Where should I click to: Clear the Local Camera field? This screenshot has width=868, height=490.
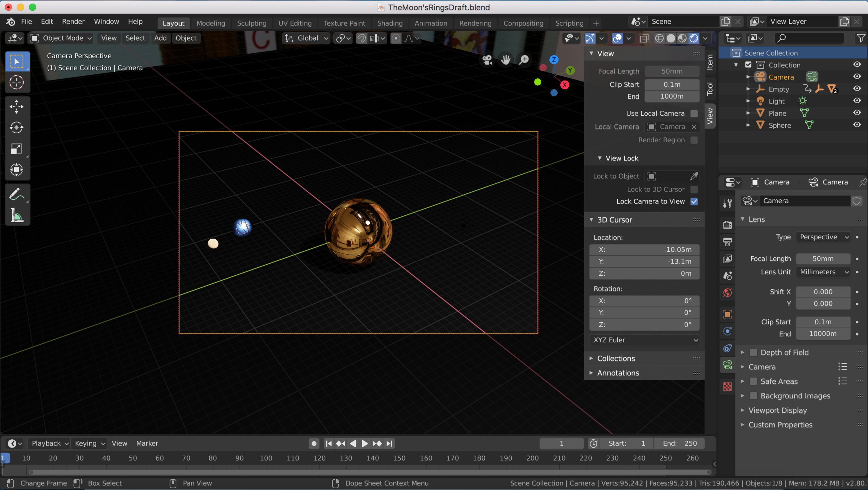click(x=694, y=127)
